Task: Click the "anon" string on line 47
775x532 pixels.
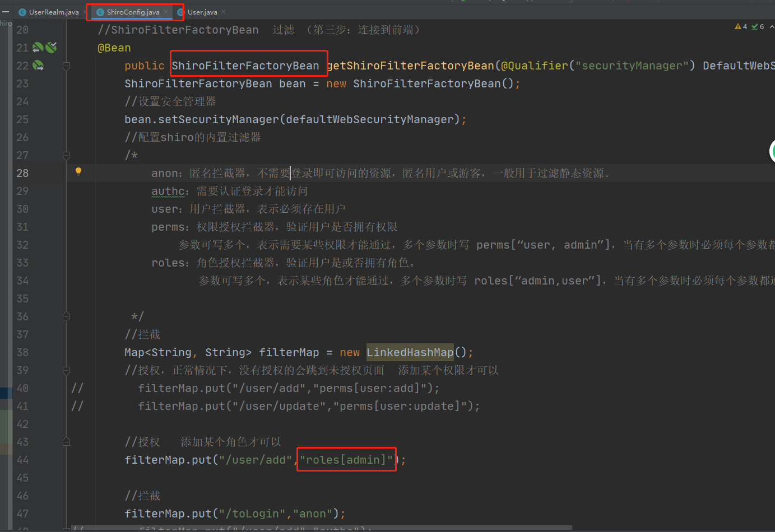Action: (x=313, y=514)
